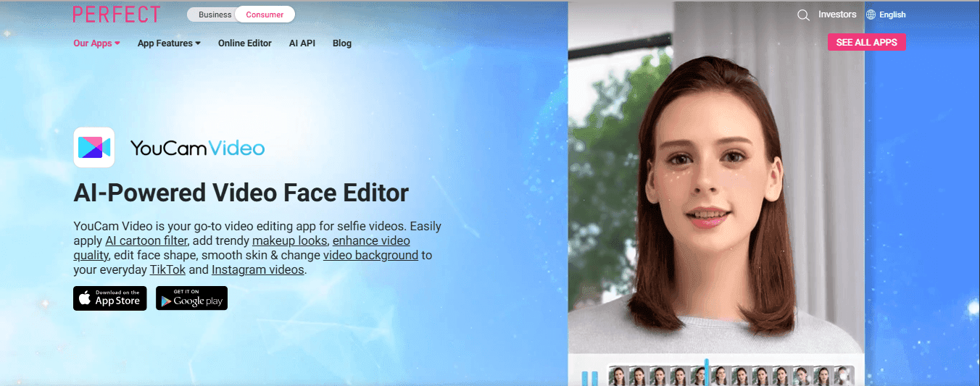Follow the makeup looks link
980x386 pixels.
(290, 240)
